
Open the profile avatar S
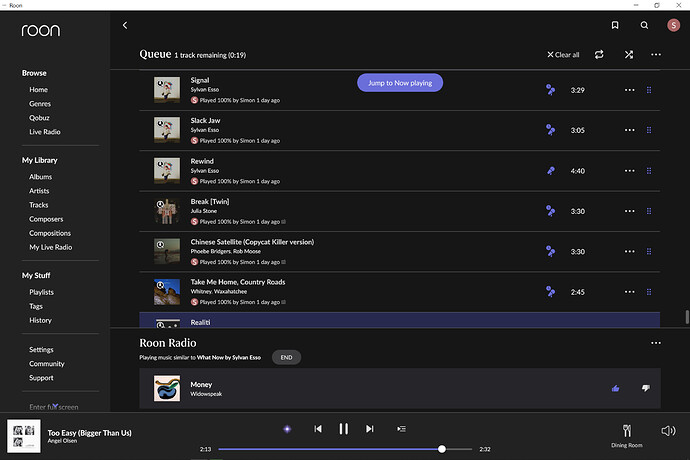673,26
